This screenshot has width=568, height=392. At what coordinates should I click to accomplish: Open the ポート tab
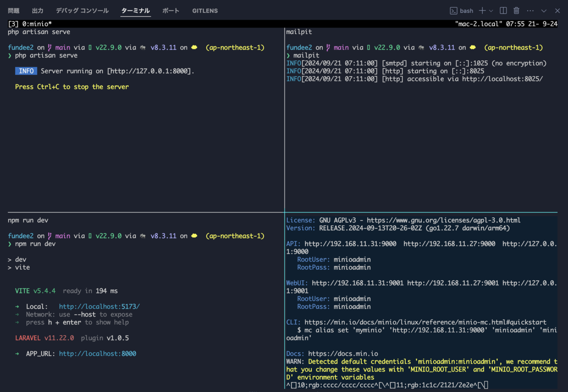coord(171,10)
